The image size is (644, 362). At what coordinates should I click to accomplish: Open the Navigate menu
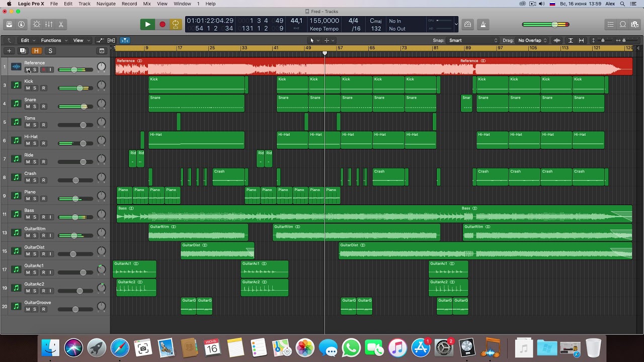(x=106, y=4)
